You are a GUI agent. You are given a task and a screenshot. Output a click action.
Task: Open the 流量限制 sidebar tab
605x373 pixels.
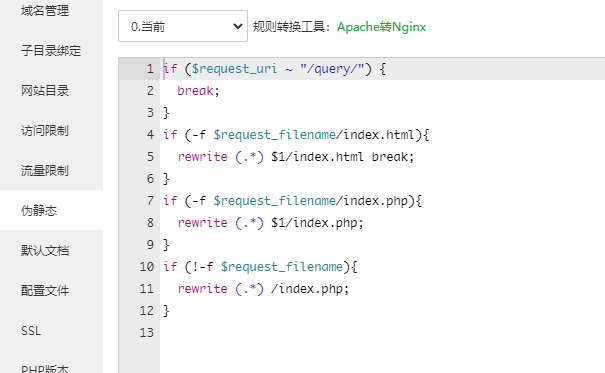(45, 170)
